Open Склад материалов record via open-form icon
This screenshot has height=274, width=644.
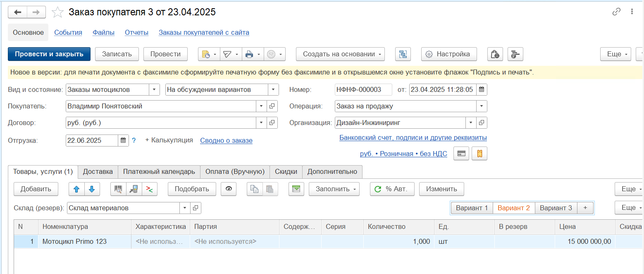click(196, 208)
